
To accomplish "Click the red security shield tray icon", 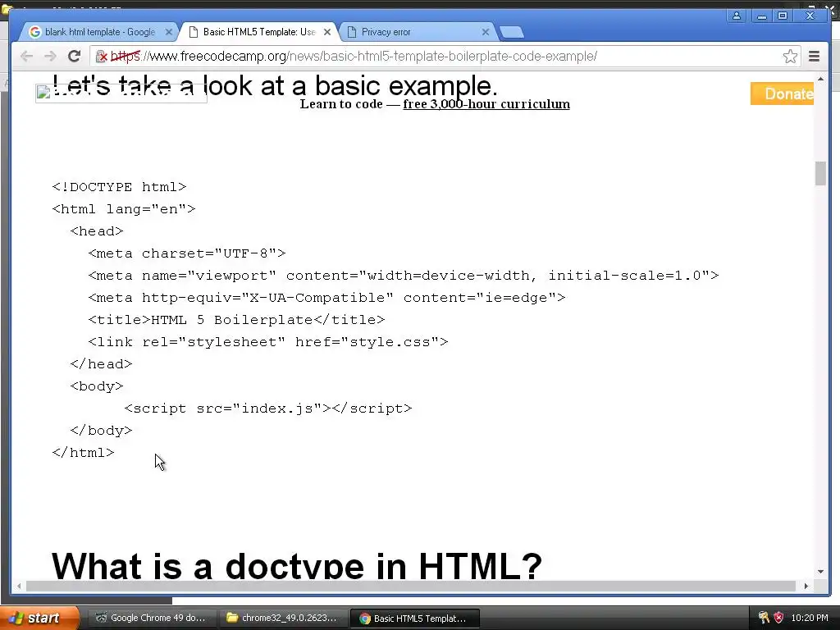I will coord(778,618).
